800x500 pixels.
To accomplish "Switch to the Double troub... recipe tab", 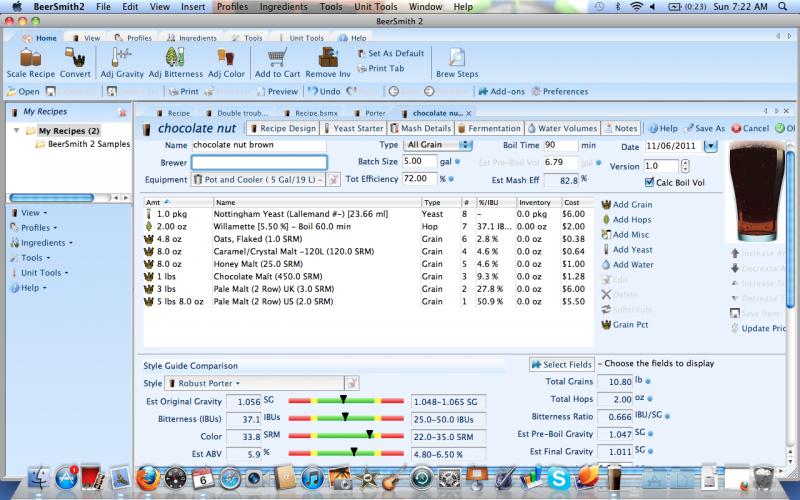I will [x=238, y=113].
